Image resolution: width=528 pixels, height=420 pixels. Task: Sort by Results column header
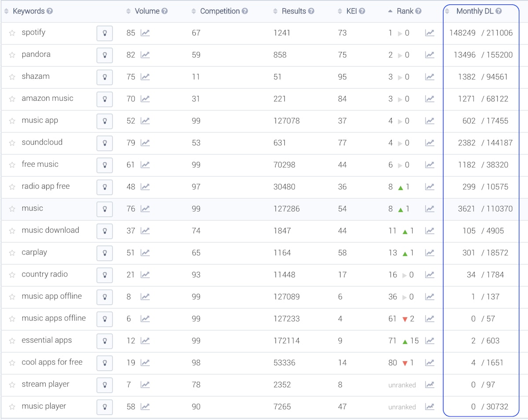293,11
